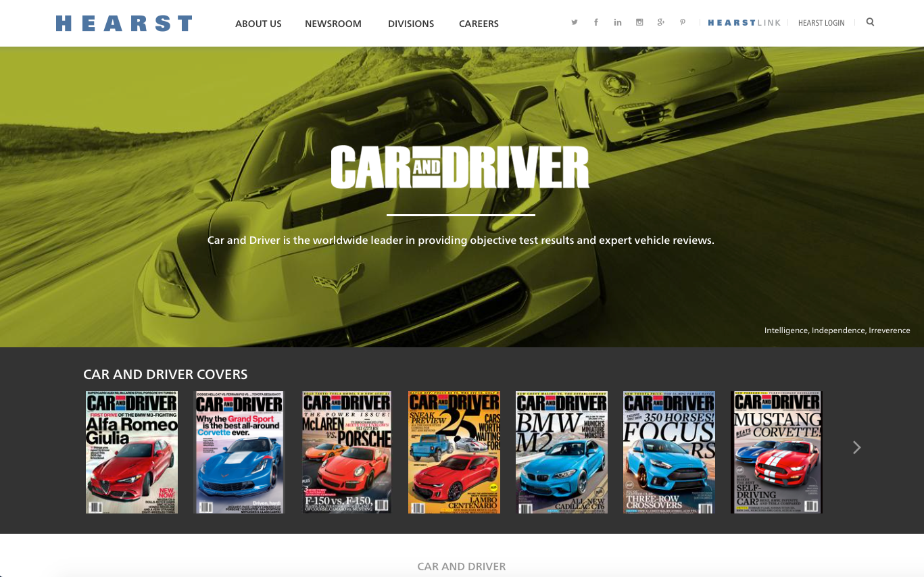This screenshot has height=577, width=924.
Task: Show next covers with right chevron
Action: coord(856,447)
